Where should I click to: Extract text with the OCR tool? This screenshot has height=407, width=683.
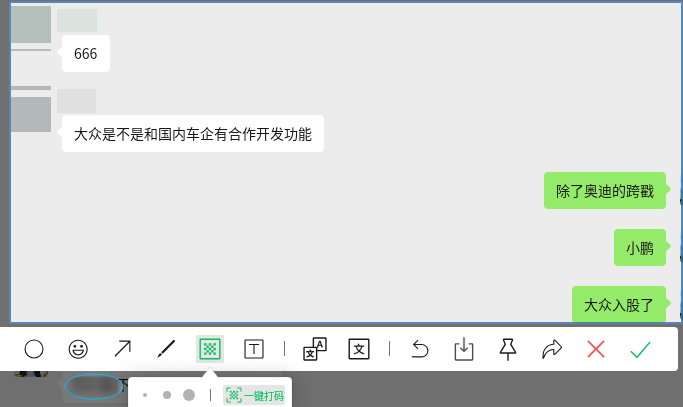pos(359,349)
